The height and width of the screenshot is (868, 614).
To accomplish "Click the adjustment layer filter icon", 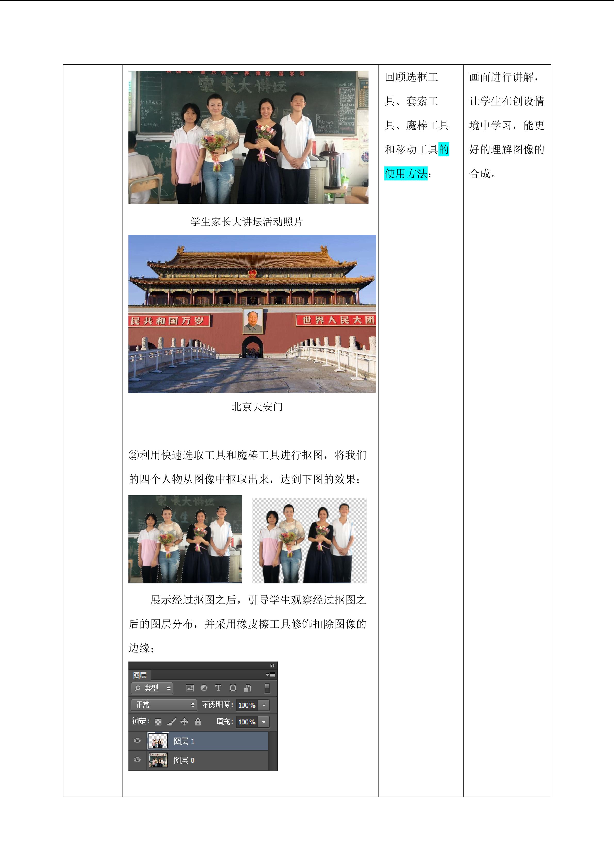I will tap(204, 688).
